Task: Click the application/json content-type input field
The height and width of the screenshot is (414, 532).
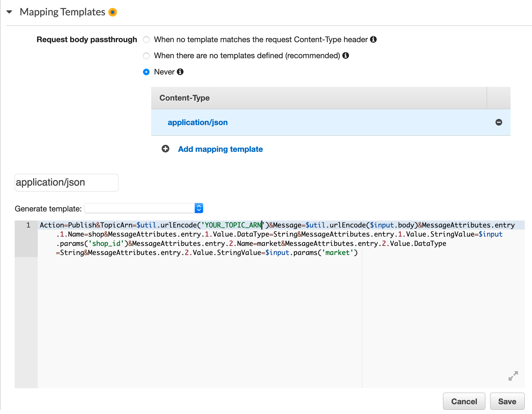Action: 66,182
